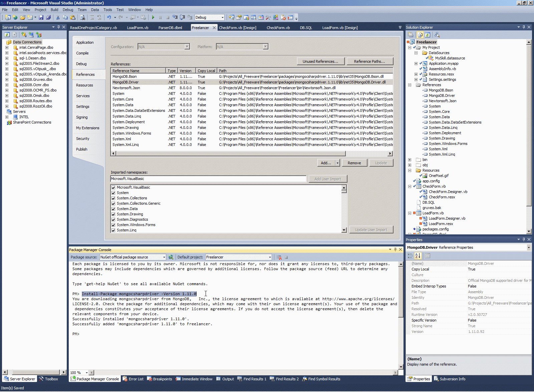
Task: Click Connect to Database icon in Server Explorer
Action: [24, 35]
